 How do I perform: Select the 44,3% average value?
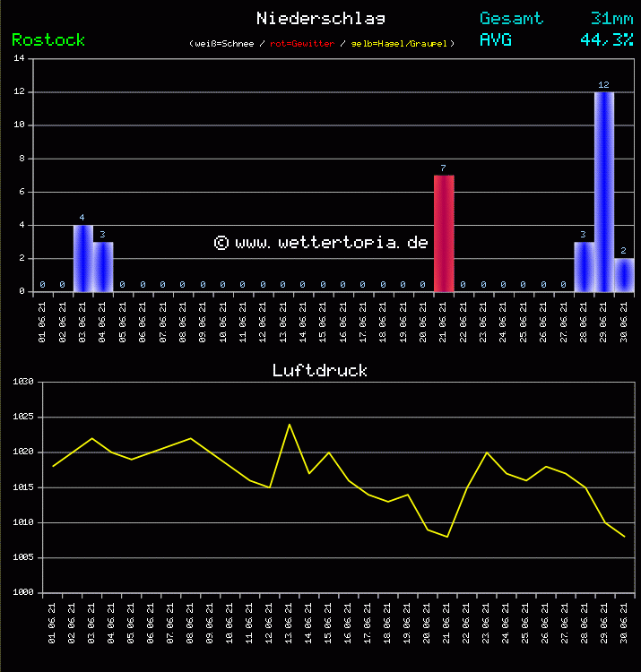606,39
